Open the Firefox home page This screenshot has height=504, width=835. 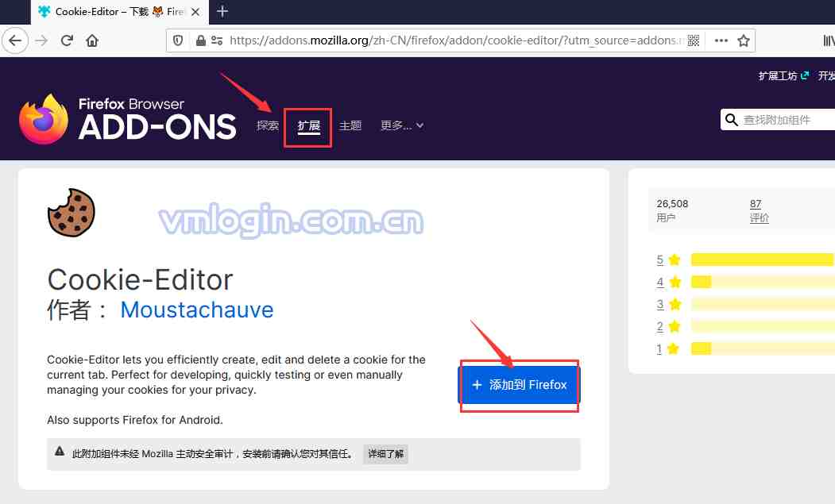pos(92,40)
